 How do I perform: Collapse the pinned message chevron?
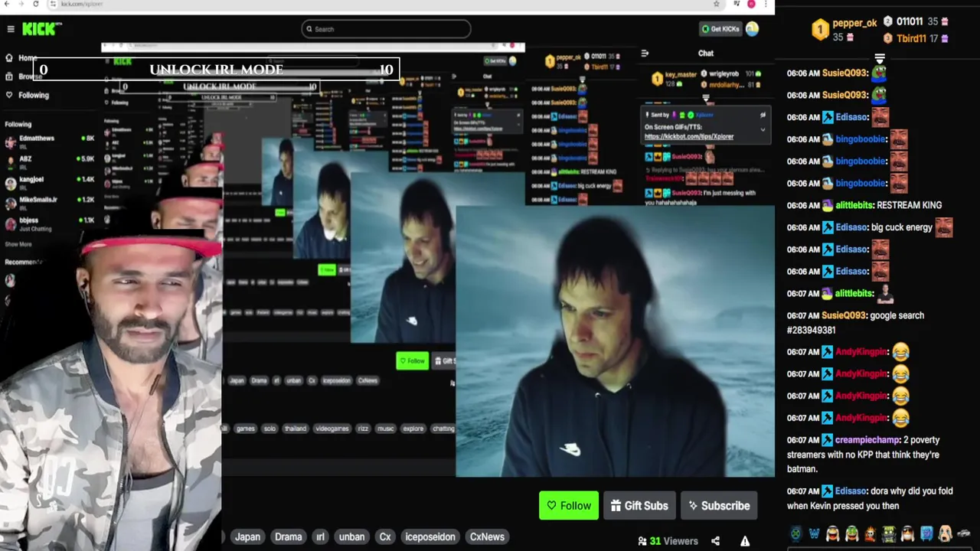click(x=763, y=129)
